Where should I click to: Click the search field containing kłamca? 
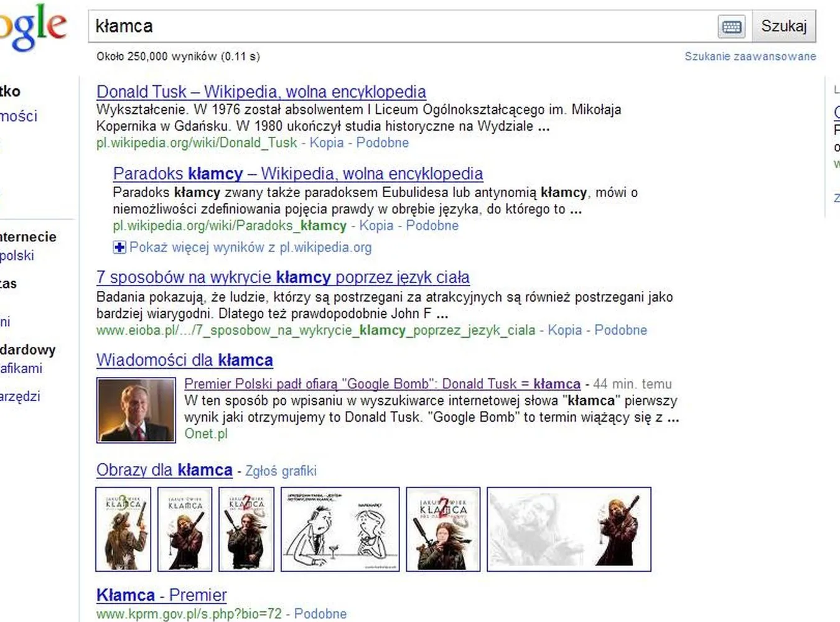pos(398,26)
